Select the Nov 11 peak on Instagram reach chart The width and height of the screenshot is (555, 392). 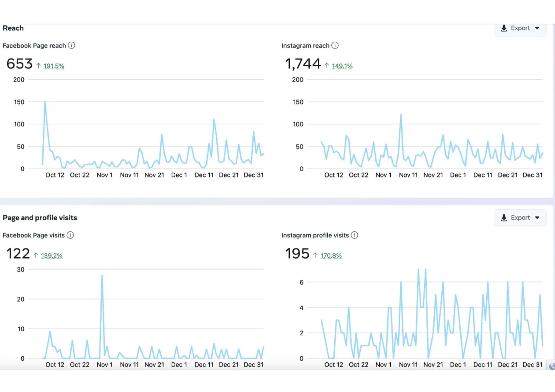click(401, 114)
